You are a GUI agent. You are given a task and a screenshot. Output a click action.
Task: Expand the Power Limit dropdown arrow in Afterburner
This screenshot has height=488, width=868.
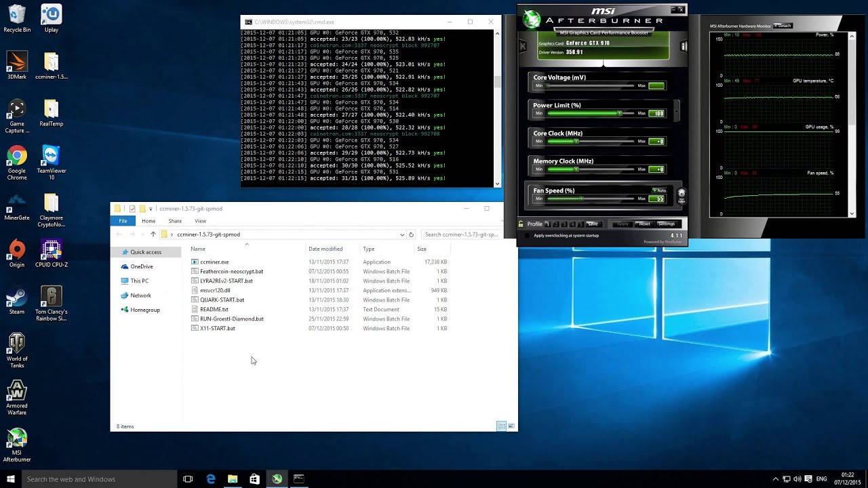676,110
